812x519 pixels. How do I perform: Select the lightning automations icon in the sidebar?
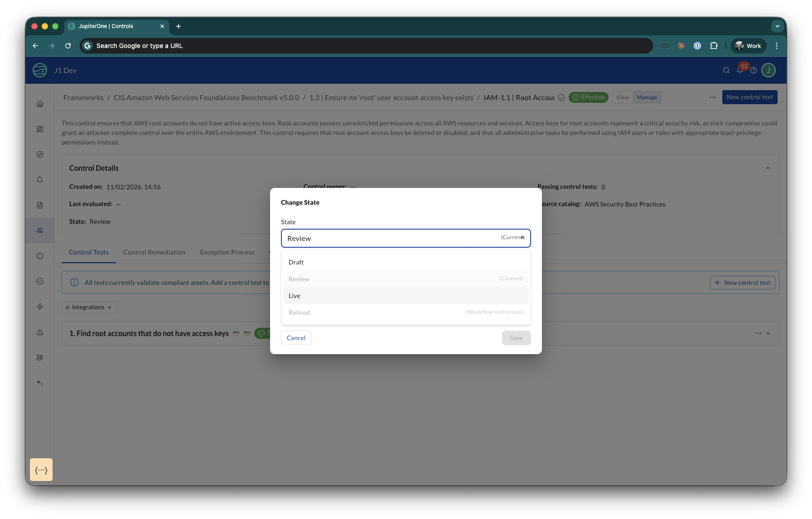(40, 307)
